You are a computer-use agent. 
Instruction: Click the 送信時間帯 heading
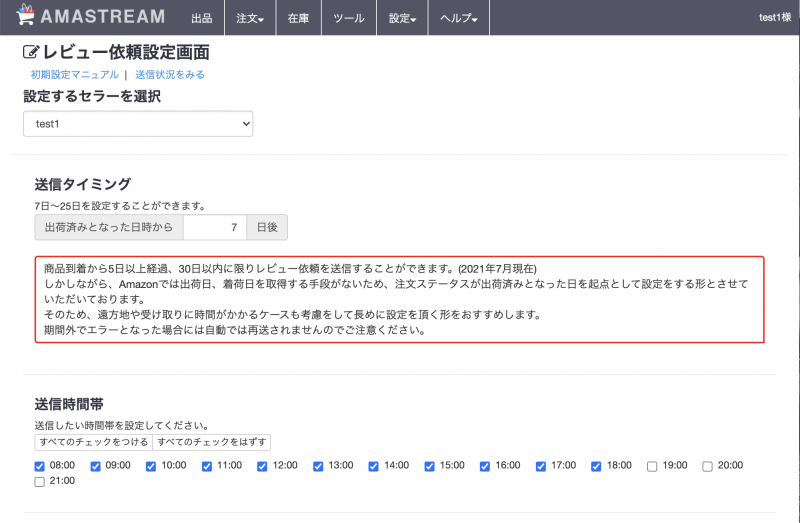click(69, 404)
